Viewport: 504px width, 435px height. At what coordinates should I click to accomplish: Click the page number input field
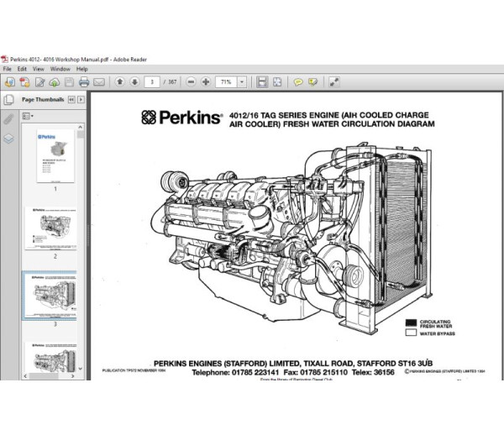pos(152,82)
